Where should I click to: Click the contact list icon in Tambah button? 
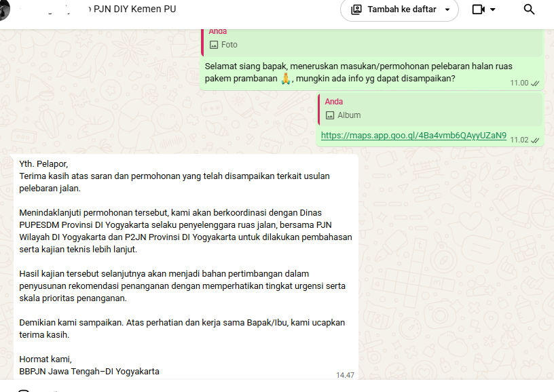[356, 9]
